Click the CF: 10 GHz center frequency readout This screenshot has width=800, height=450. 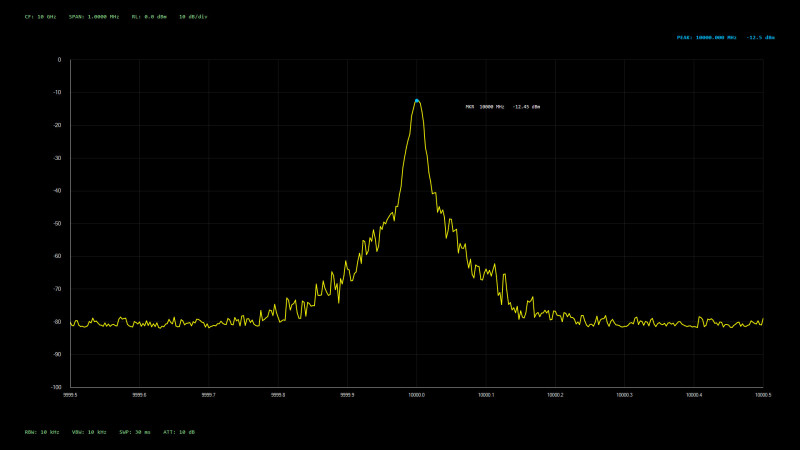pyautogui.click(x=40, y=17)
